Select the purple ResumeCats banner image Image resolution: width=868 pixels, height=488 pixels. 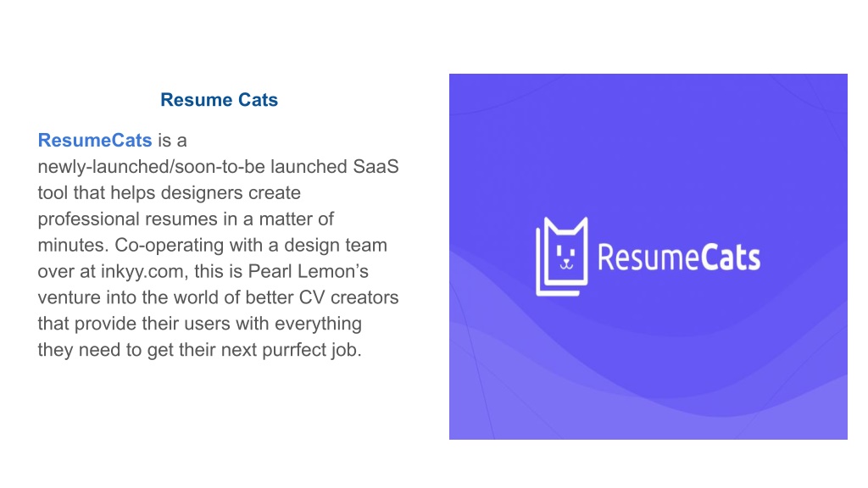tap(648, 257)
